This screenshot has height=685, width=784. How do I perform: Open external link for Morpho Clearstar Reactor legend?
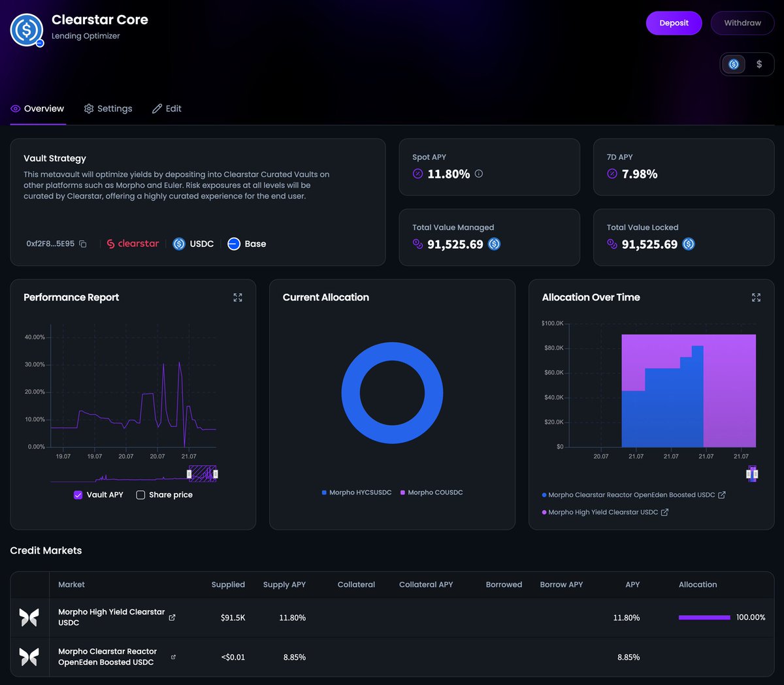[722, 495]
